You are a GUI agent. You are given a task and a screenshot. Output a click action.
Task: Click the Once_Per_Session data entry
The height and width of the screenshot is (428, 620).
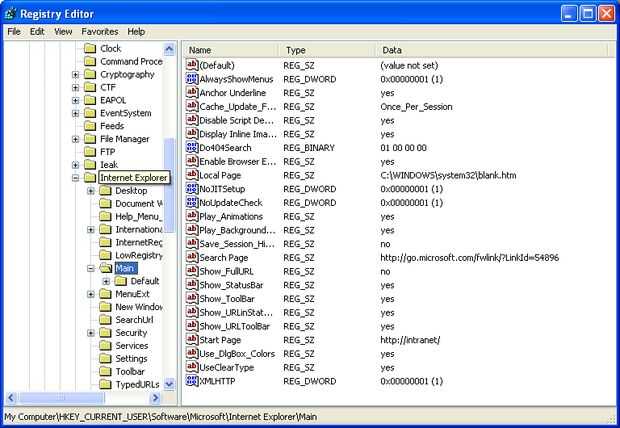click(416, 106)
